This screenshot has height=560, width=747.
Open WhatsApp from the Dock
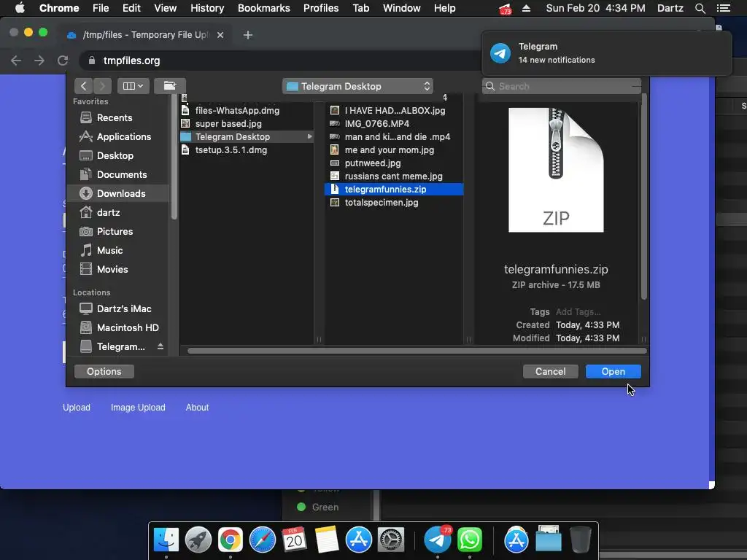tap(469, 540)
